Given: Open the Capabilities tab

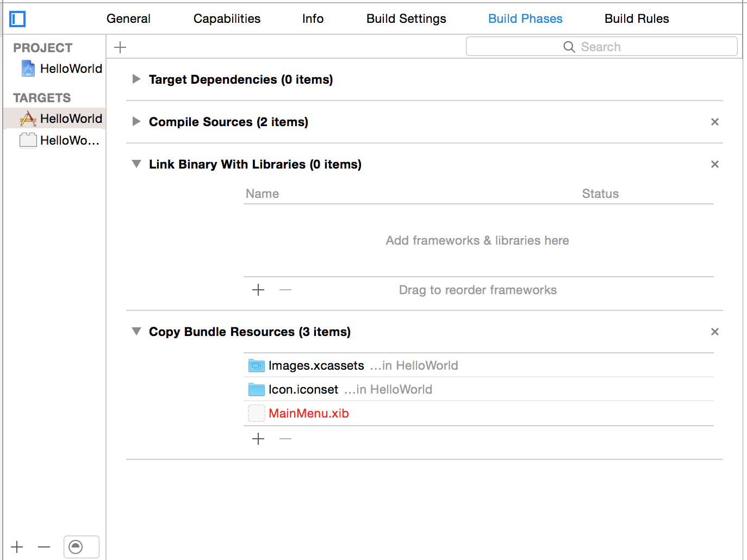Looking at the screenshot, I should point(227,18).
